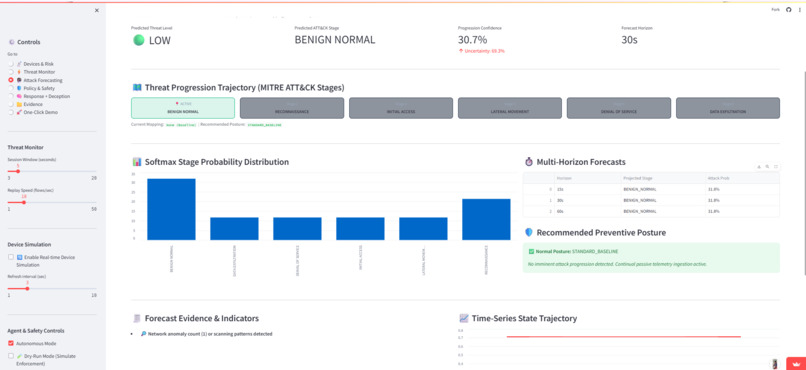Click the Normal Posture: STANDARD_BASELINE message
Image resolution: width=806 pixels, height=370 pixels.
point(573,251)
